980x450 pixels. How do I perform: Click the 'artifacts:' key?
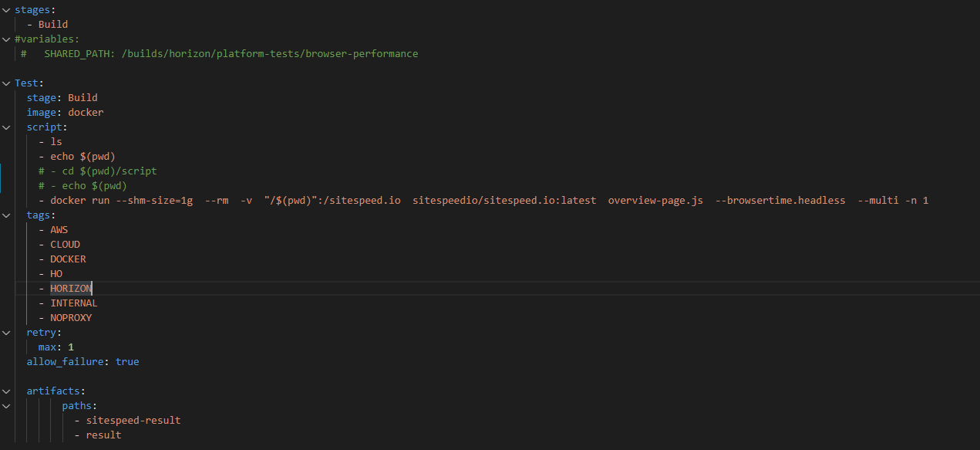pos(56,391)
